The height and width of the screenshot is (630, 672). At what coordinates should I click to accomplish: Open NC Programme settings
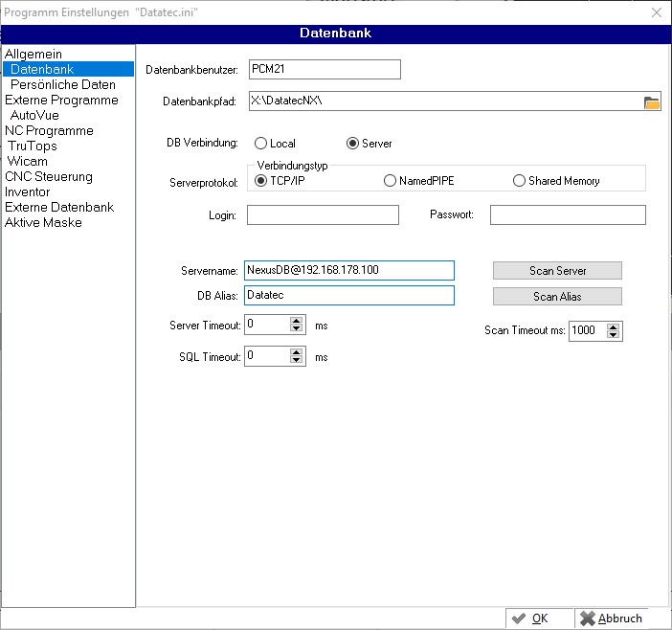click(49, 130)
